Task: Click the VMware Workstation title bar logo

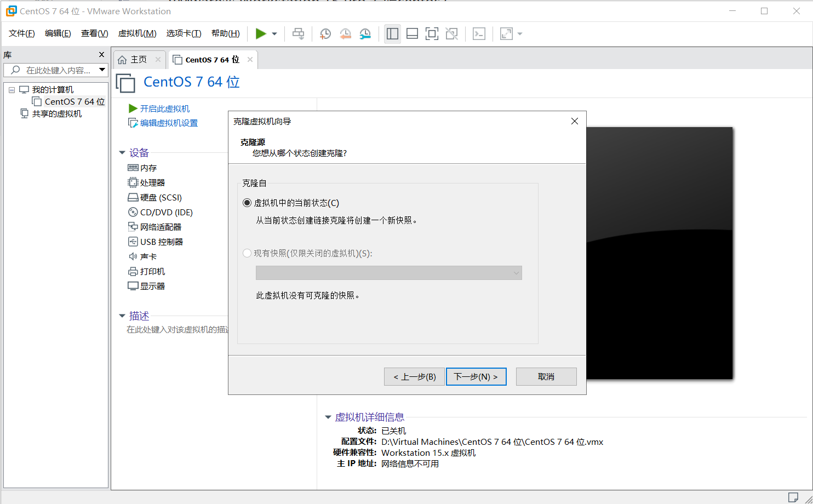Action: click(x=11, y=11)
